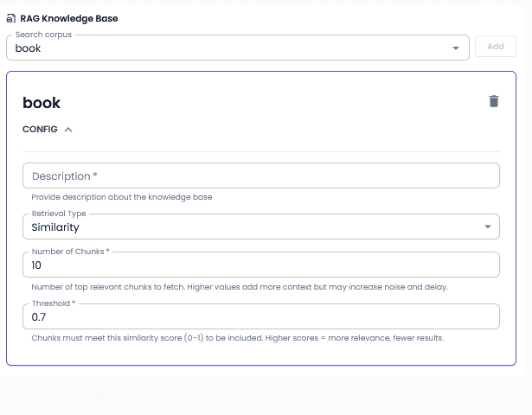Click the 'Number of top relevant chunks' helper text
The image size is (532, 415).
pos(240,287)
